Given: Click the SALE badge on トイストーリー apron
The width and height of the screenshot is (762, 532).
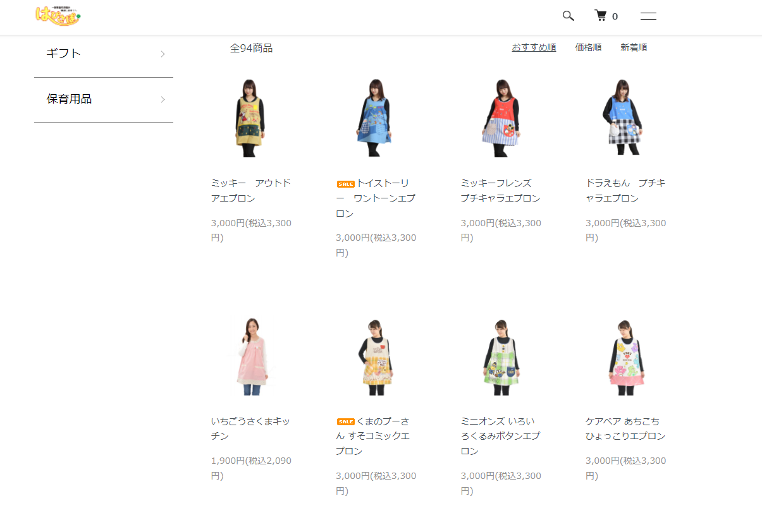Looking at the screenshot, I should click(x=346, y=183).
